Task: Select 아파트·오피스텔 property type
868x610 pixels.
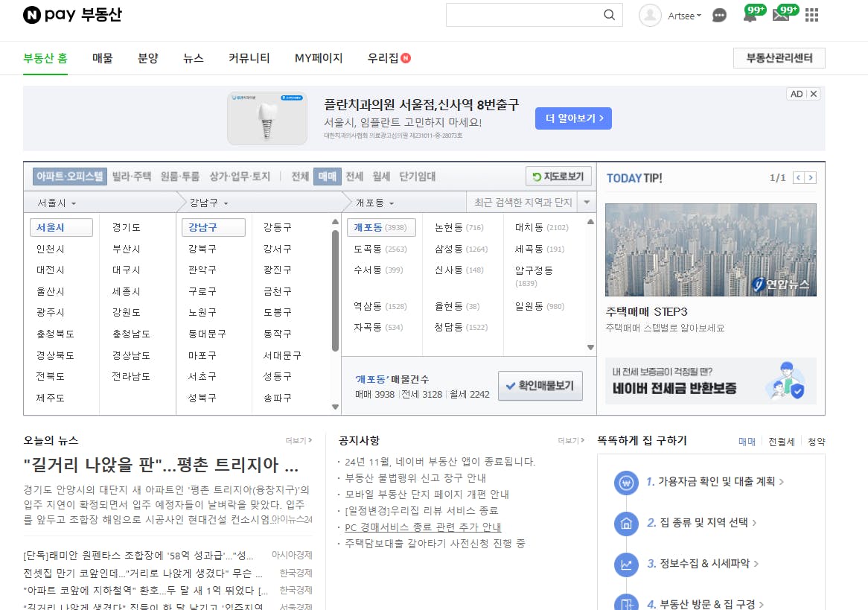Action: point(70,177)
